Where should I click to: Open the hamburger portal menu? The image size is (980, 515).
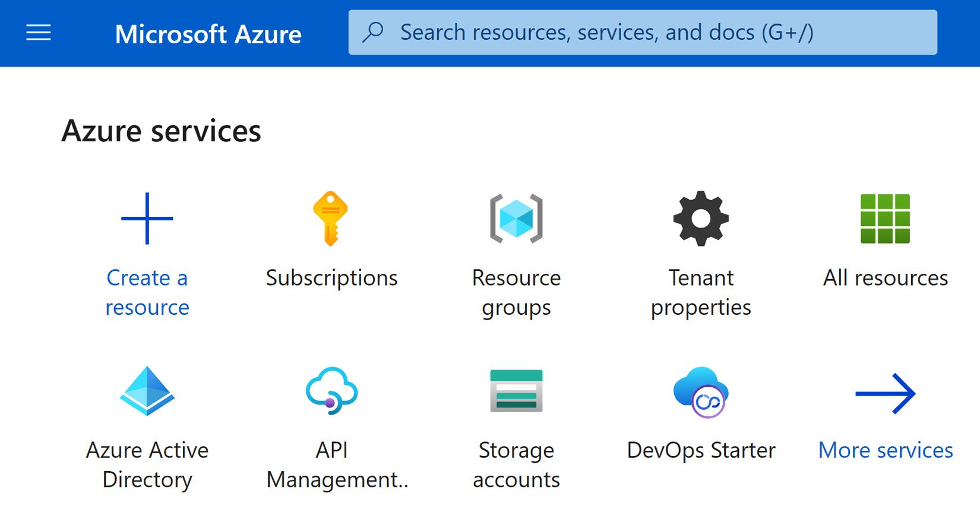(x=39, y=33)
